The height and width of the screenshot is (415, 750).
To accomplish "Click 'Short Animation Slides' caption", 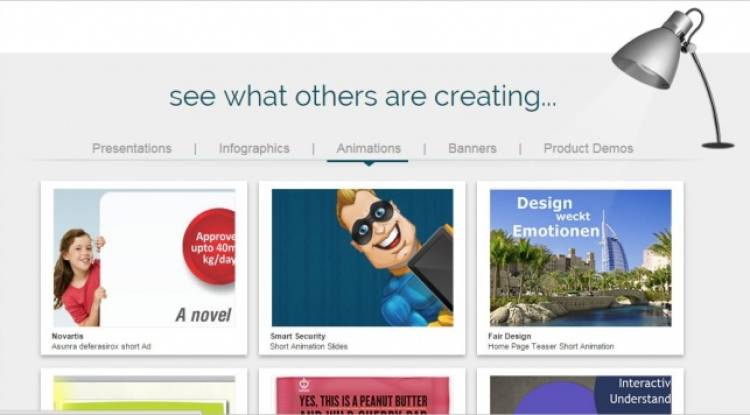I will 309,346.
